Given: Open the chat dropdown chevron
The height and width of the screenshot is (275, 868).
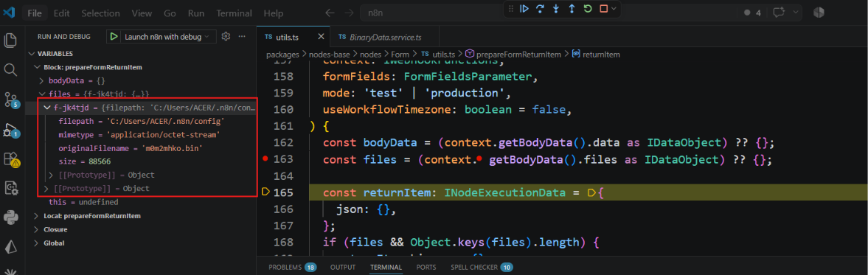Looking at the screenshot, I should click(x=796, y=13).
